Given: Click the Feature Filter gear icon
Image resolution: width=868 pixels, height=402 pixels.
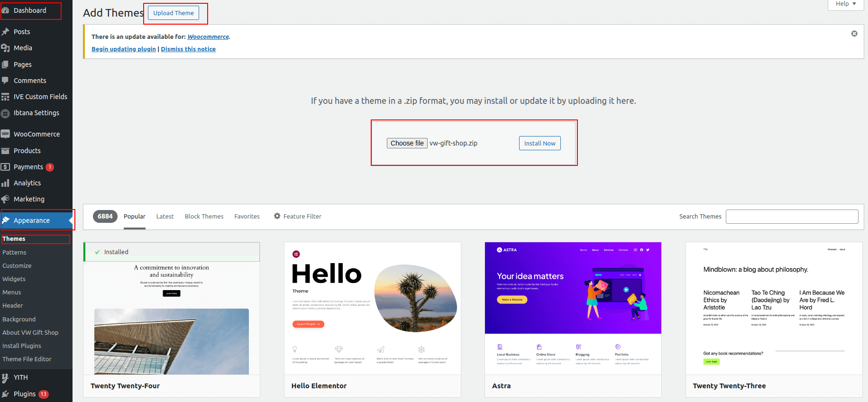Looking at the screenshot, I should click(x=277, y=216).
